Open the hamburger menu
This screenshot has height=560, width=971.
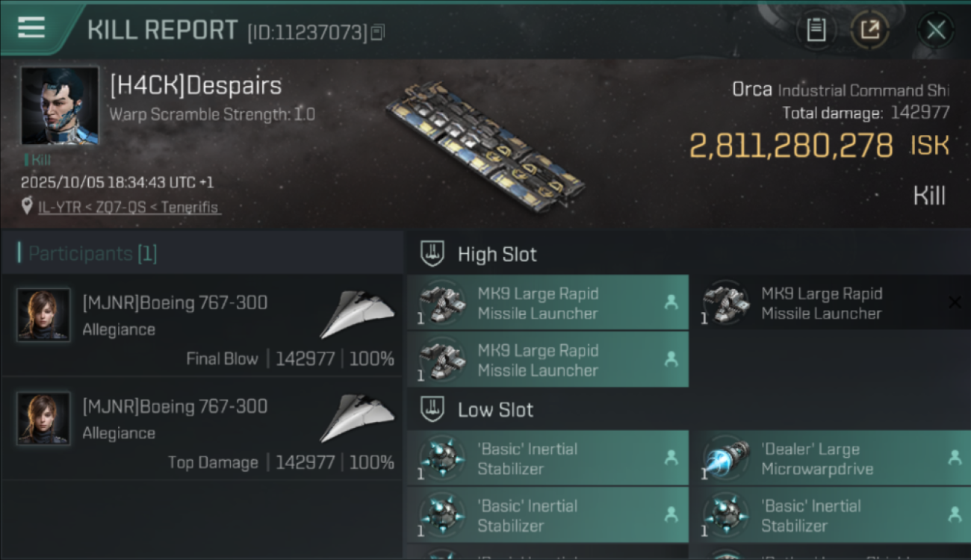(x=31, y=28)
